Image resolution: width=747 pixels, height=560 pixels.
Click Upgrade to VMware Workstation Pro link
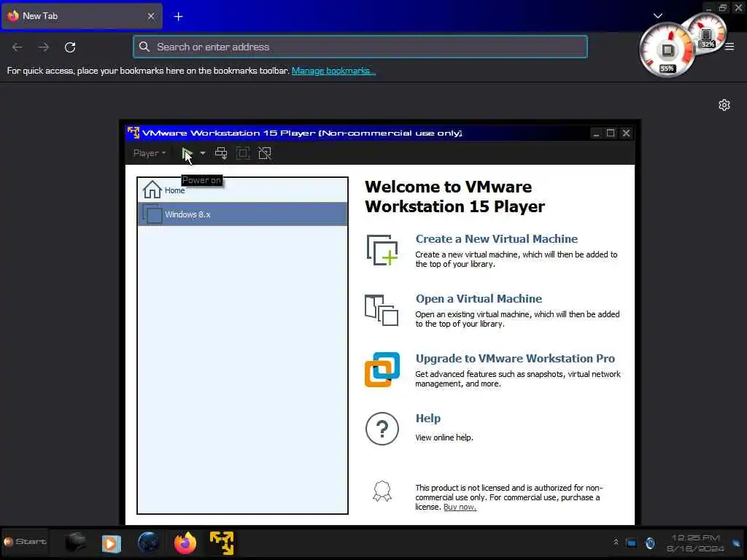click(x=515, y=358)
